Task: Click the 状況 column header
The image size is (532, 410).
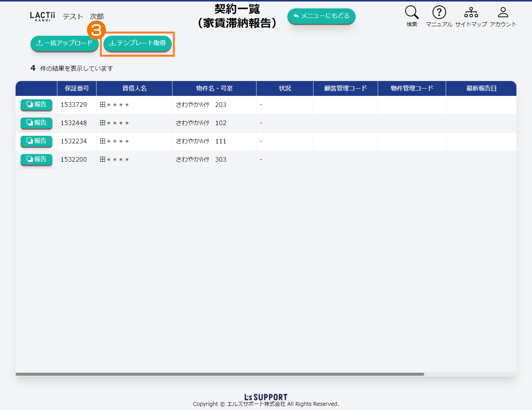Action: click(285, 88)
